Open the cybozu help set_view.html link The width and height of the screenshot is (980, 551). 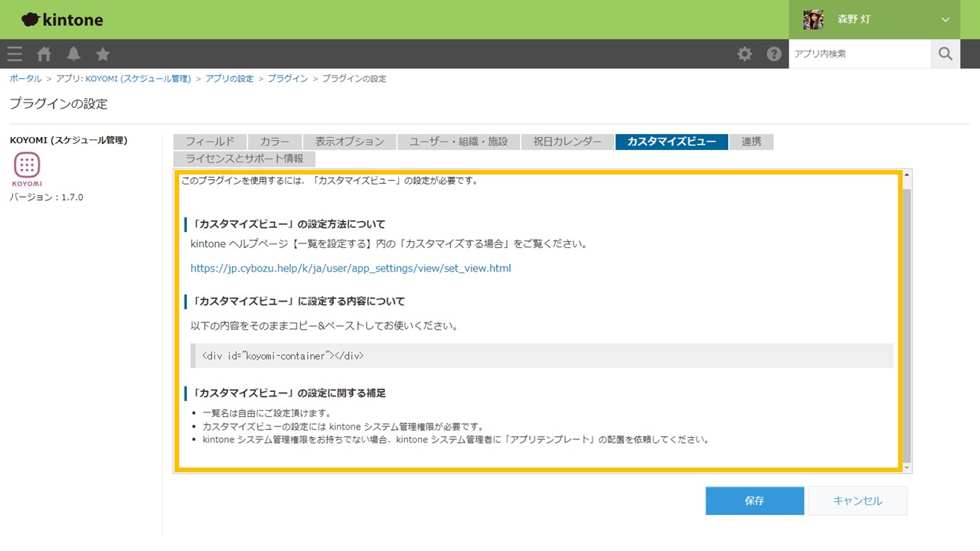coord(351,269)
